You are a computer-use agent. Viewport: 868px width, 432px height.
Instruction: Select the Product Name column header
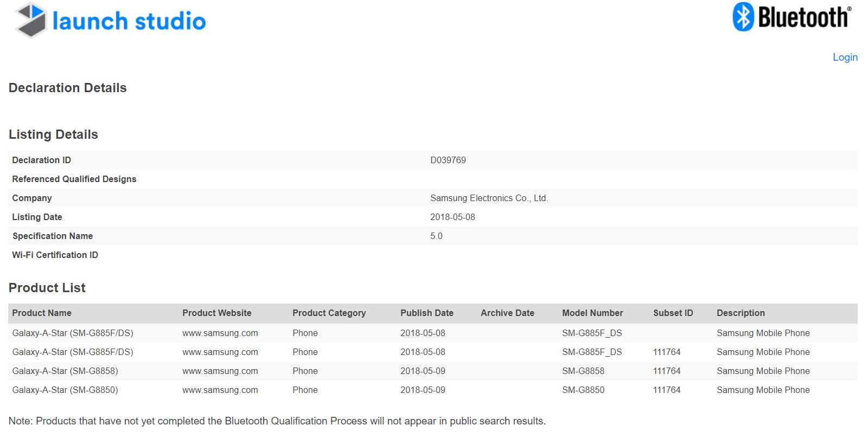pos(42,313)
